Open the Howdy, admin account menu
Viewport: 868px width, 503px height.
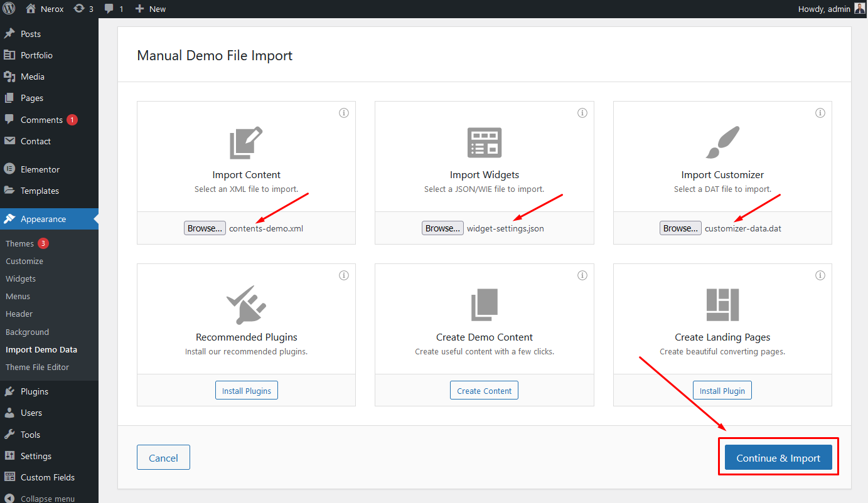[823, 9]
